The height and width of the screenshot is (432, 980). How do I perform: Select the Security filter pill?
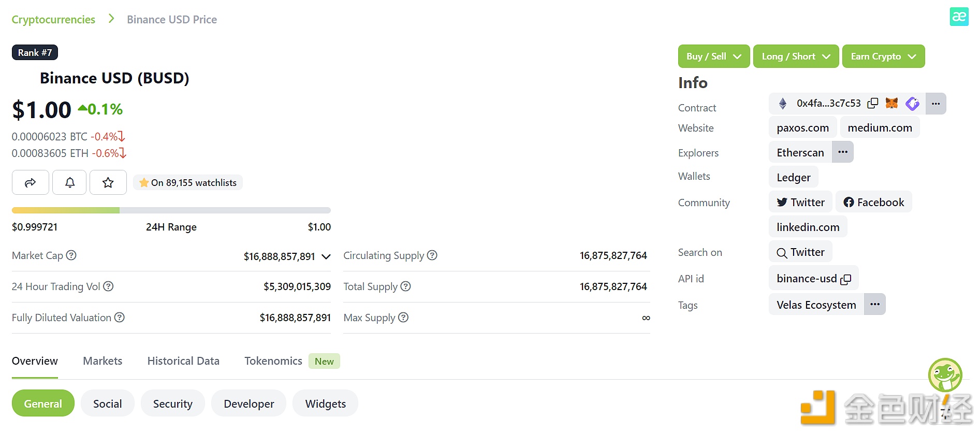coord(173,404)
